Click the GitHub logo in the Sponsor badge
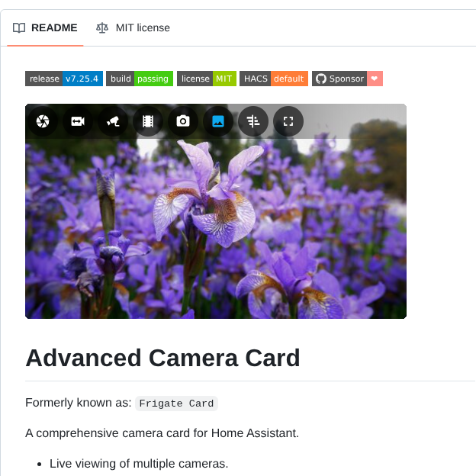This screenshot has height=476, width=476. pos(321,79)
